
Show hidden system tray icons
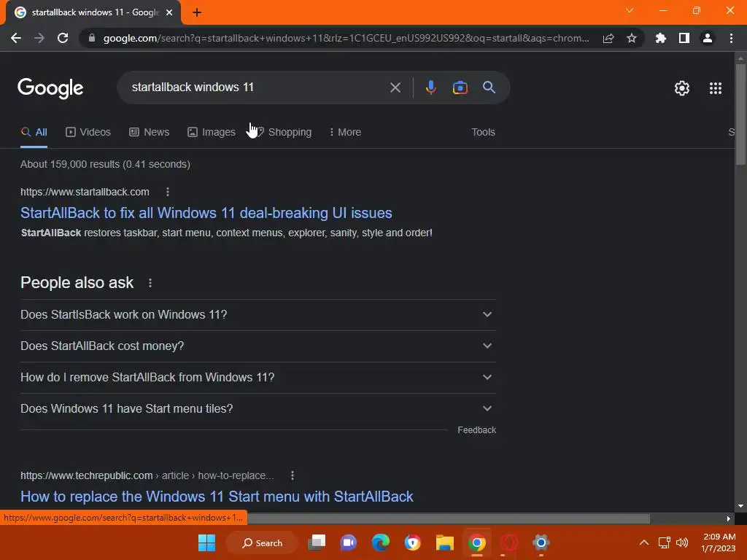[643, 542]
